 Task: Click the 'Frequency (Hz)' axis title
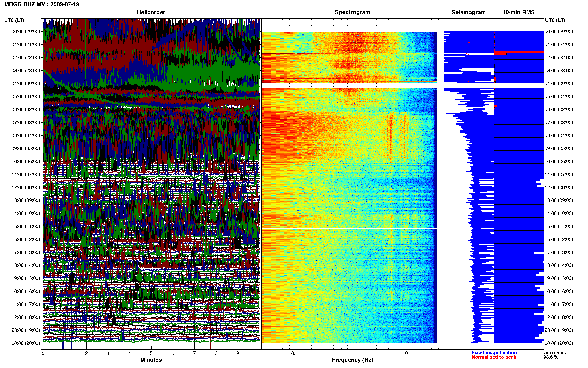tap(352, 360)
